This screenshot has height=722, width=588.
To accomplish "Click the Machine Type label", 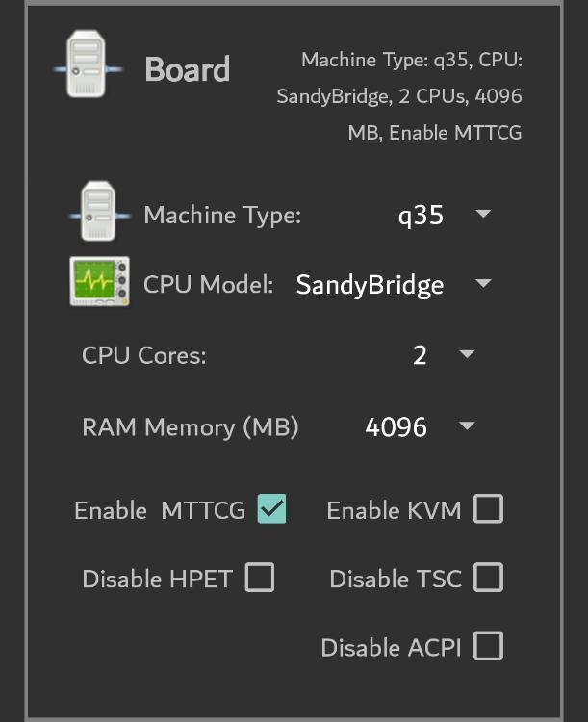I will point(222,215).
